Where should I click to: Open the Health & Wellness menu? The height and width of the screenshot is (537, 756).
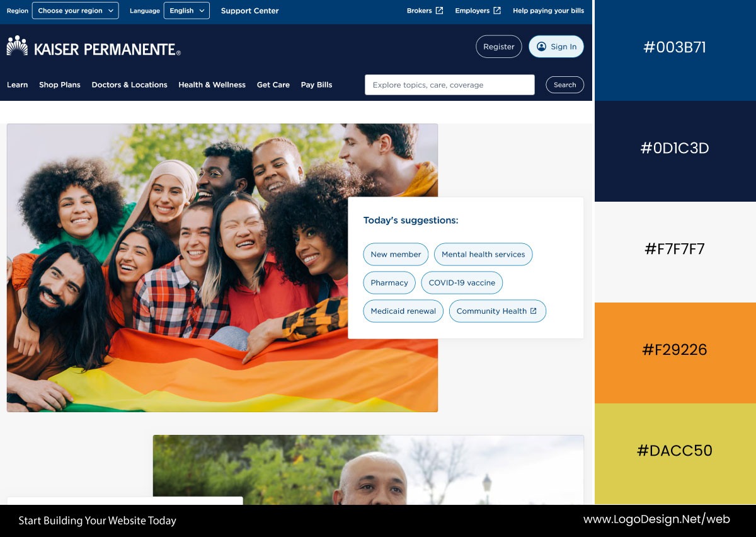(212, 84)
